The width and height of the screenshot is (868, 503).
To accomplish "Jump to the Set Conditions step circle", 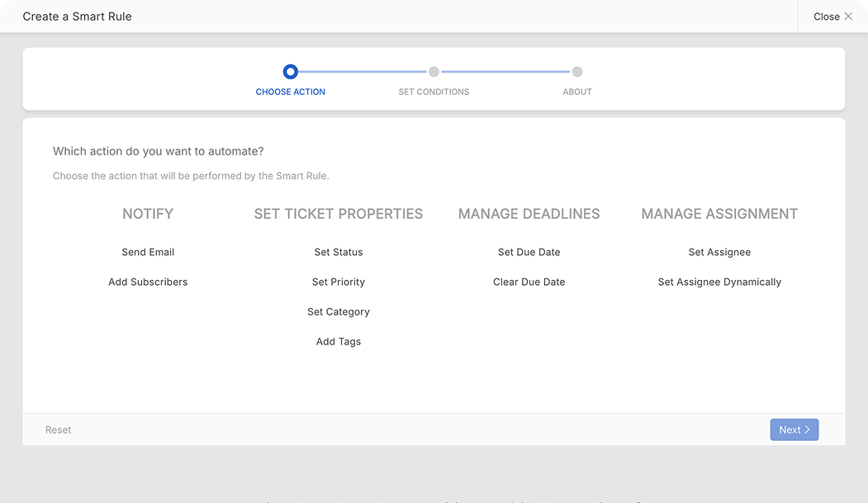I will (x=434, y=72).
